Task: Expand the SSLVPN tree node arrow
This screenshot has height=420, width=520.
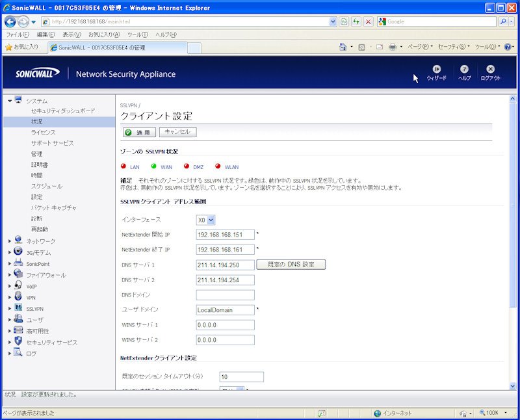Action: point(10,309)
